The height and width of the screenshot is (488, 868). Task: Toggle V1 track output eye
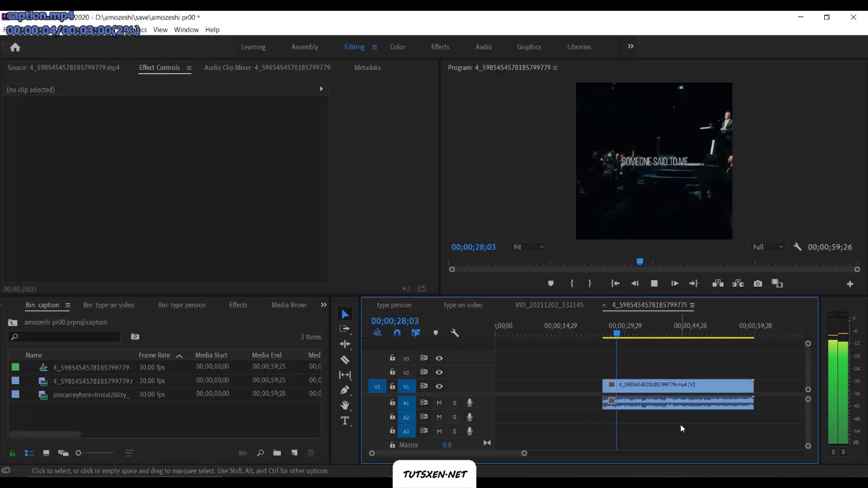438,386
